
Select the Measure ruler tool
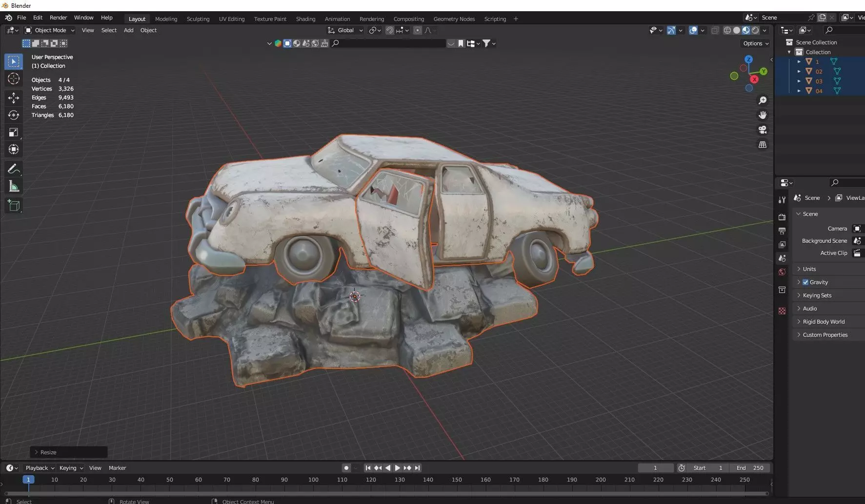click(14, 186)
